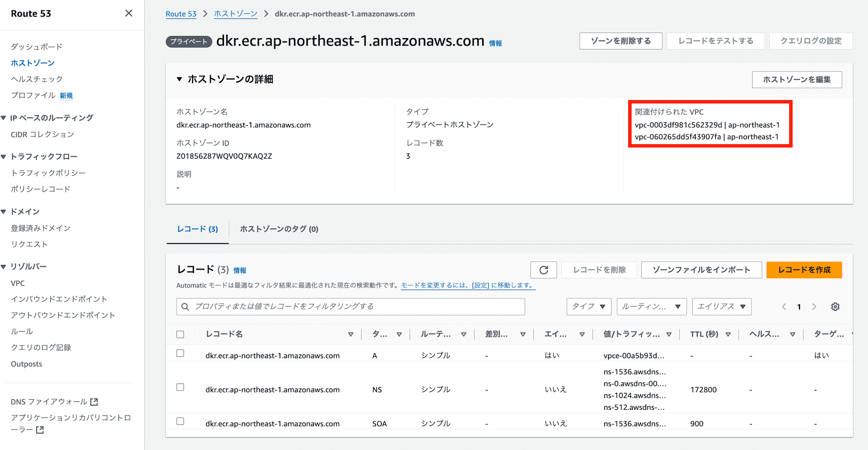Click ホストゾーン breadcrumb link
Screen dimensions: 868x450
235,14
